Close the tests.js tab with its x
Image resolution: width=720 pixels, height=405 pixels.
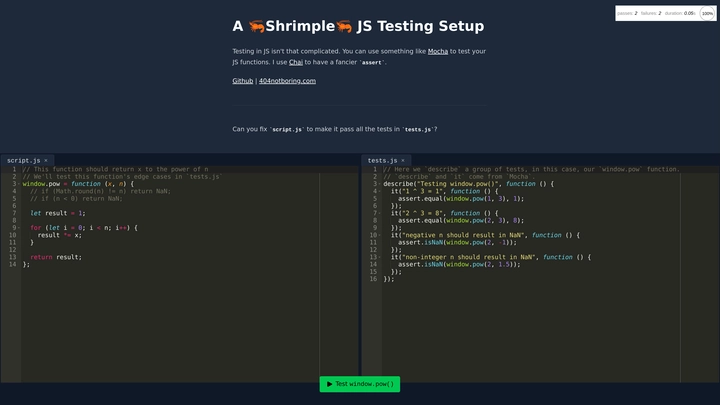(403, 161)
